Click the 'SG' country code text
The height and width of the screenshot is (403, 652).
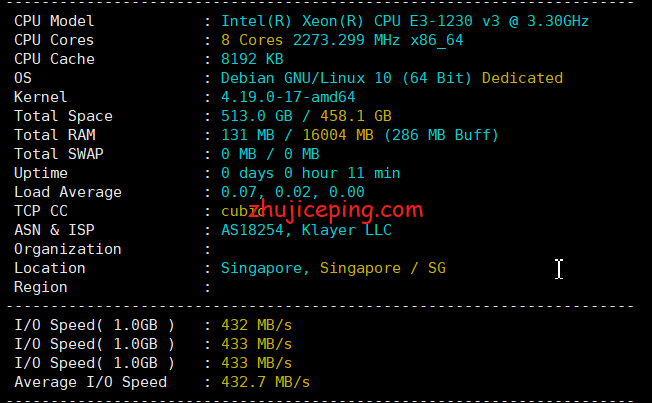(x=437, y=268)
